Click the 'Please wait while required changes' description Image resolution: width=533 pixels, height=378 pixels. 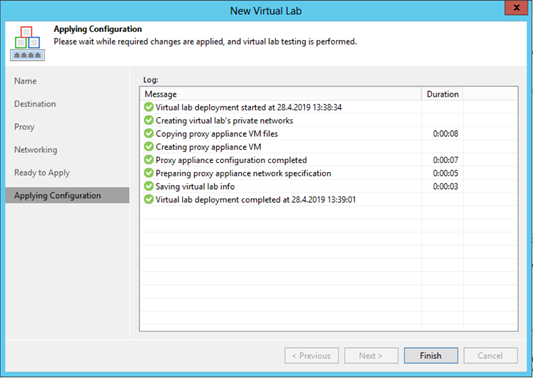click(x=205, y=42)
